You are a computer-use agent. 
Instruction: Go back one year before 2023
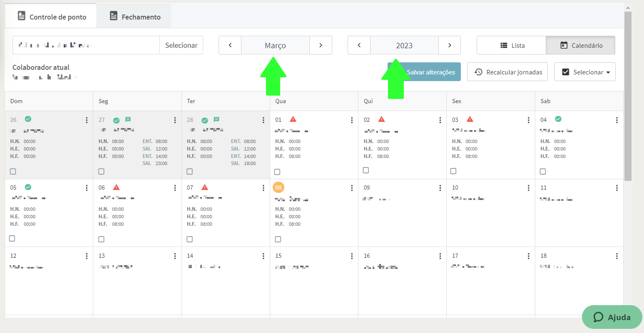click(x=359, y=45)
